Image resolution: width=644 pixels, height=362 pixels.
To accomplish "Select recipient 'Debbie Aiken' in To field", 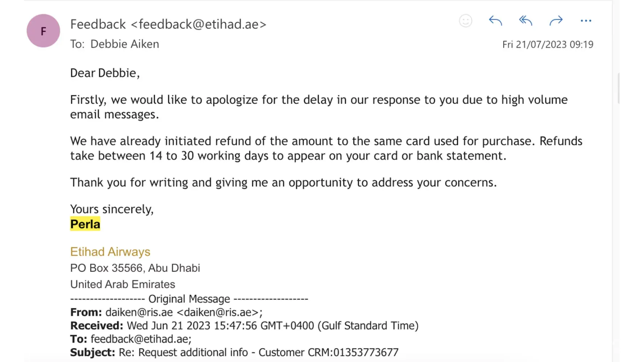I will 125,44.
